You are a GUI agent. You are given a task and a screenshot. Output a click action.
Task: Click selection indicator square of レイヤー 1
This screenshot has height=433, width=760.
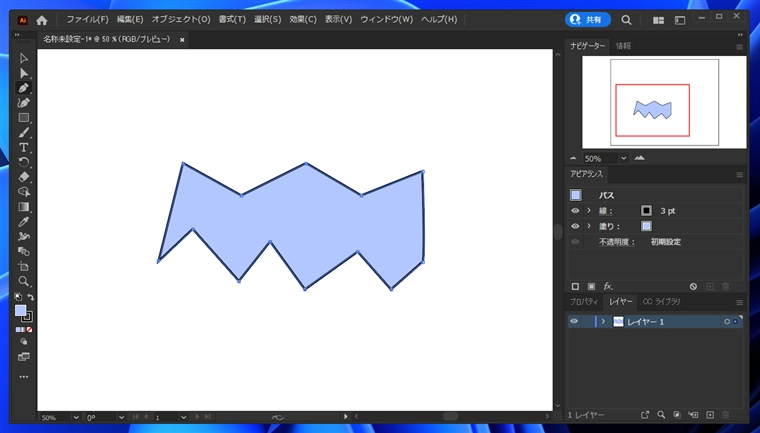(736, 321)
